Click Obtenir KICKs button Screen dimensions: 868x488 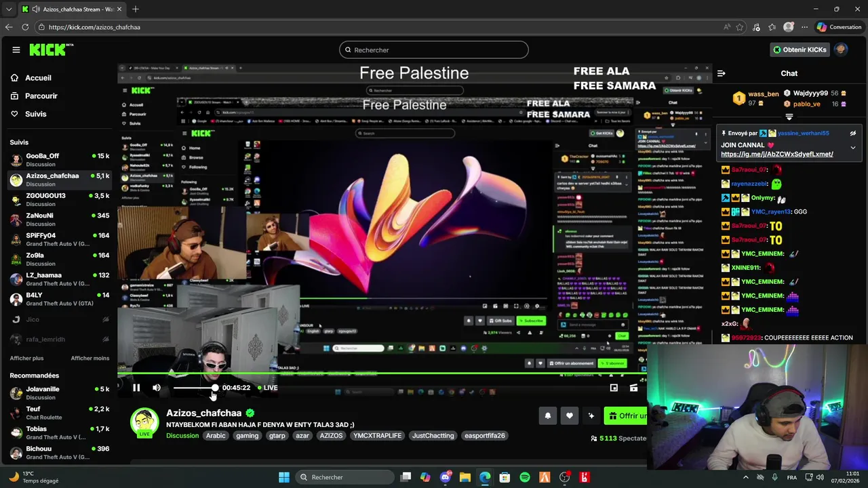(800, 49)
